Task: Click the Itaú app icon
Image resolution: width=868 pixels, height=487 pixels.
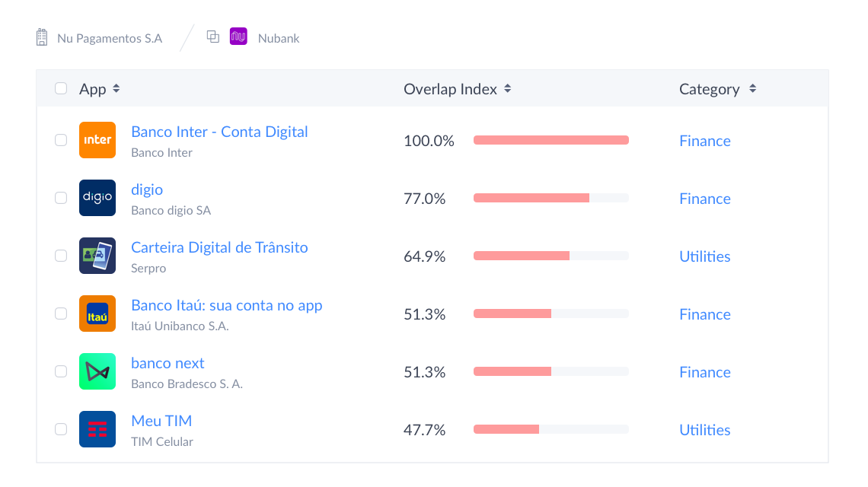Action: point(97,314)
